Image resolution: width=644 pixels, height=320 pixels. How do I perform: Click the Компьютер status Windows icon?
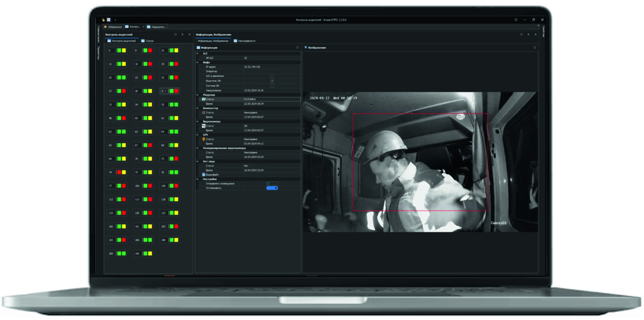204,112
